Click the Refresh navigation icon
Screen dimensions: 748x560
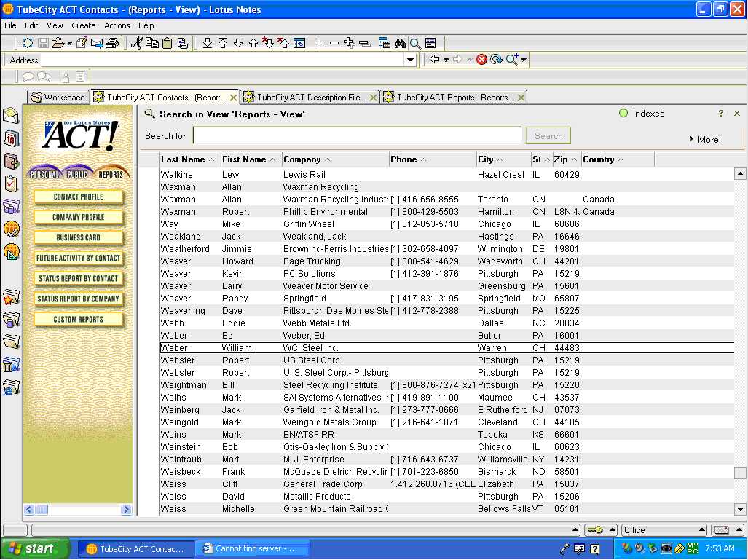[496, 59]
